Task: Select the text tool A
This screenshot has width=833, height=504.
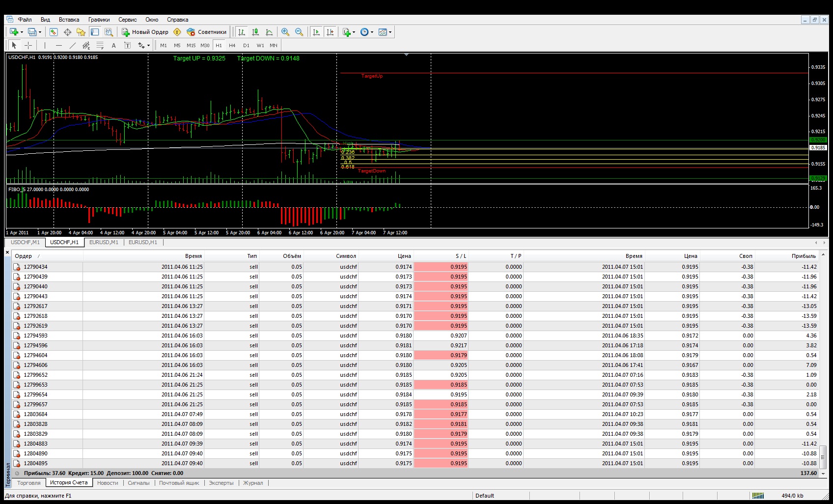Action: click(x=114, y=45)
